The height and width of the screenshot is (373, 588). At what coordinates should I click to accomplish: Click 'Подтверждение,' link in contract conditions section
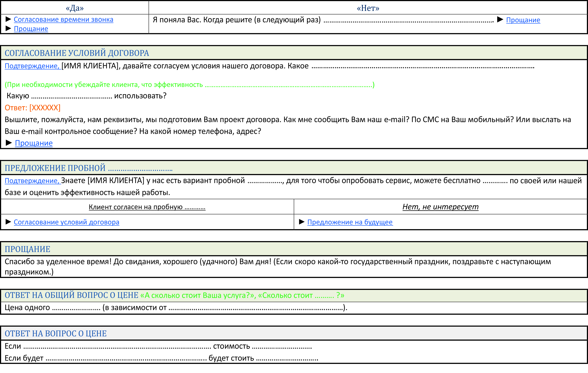click(x=32, y=66)
